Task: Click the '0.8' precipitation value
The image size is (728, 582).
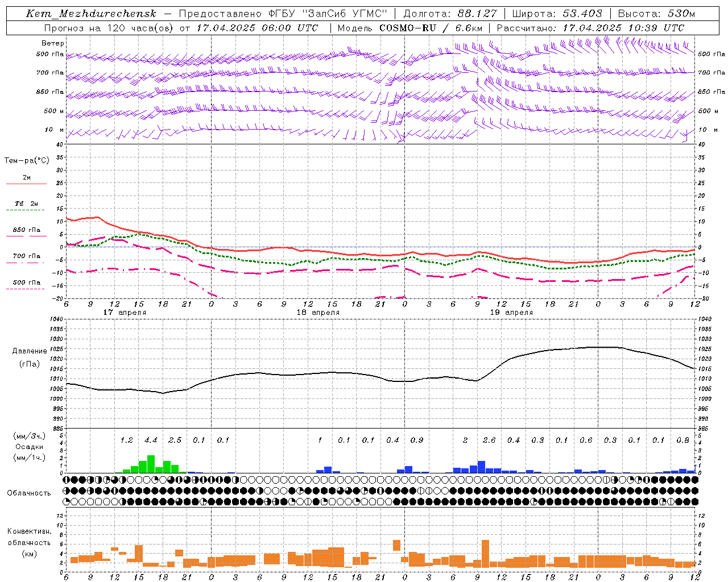Action: click(683, 440)
